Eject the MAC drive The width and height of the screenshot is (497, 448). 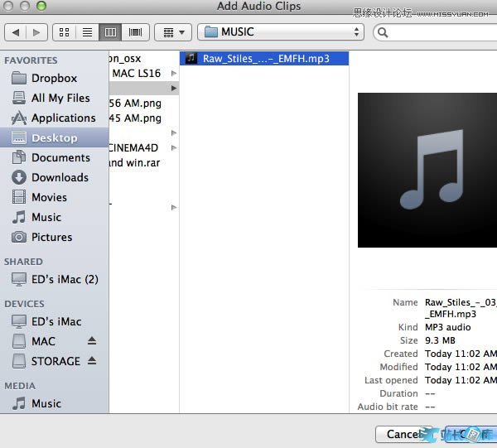tap(92, 341)
